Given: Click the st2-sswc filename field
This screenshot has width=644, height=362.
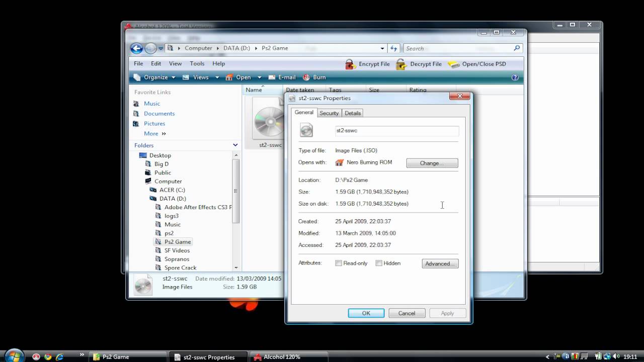Looking at the screenshot, I should point(397,131).
